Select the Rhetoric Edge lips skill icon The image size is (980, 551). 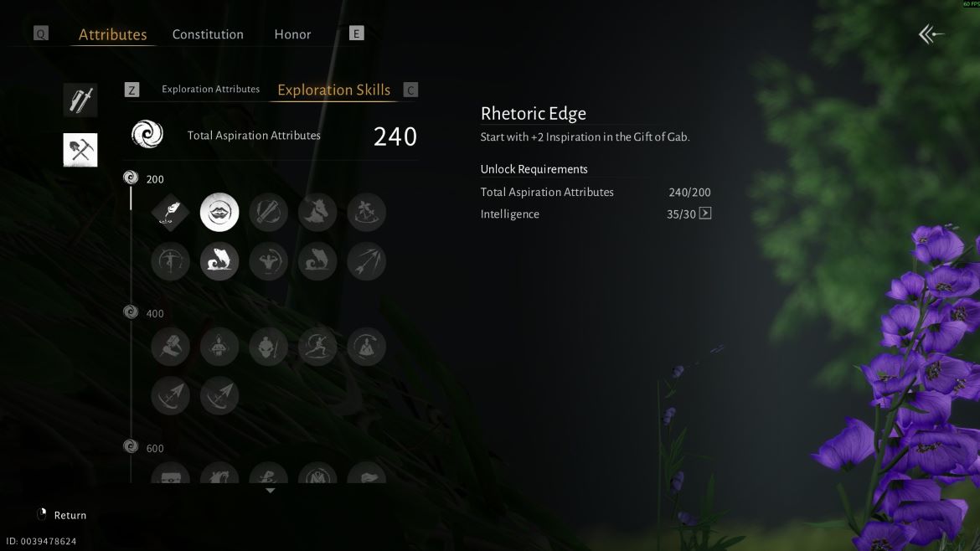tap(219, 213)
